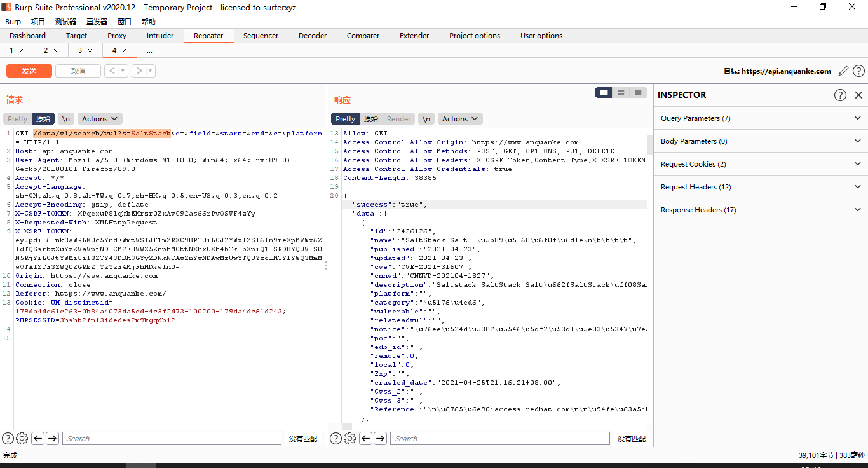Expand Response Headers (17) section
The image size is (868, 468).
pos(761,210)
